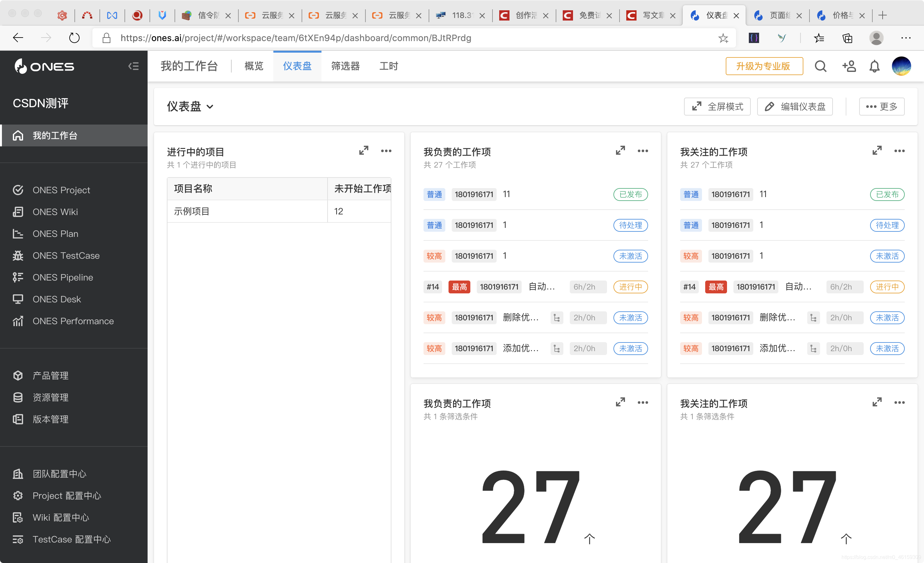
Task: Open Project 配置中心 in the sidebar
Action: tap(67, 496)
